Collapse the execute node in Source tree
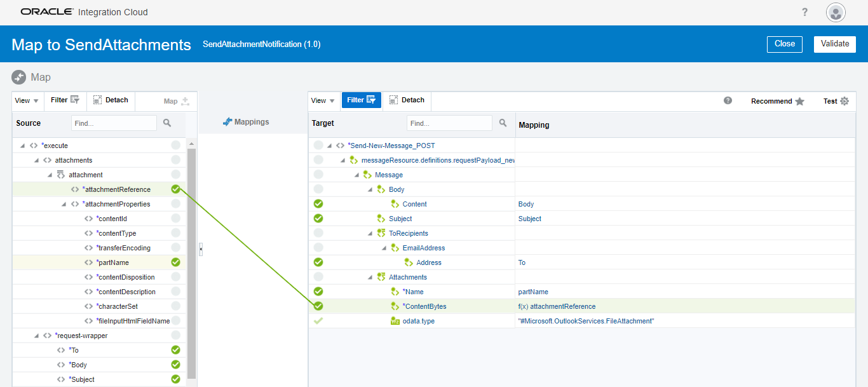868x387 pixels. [x=23, y=146]
